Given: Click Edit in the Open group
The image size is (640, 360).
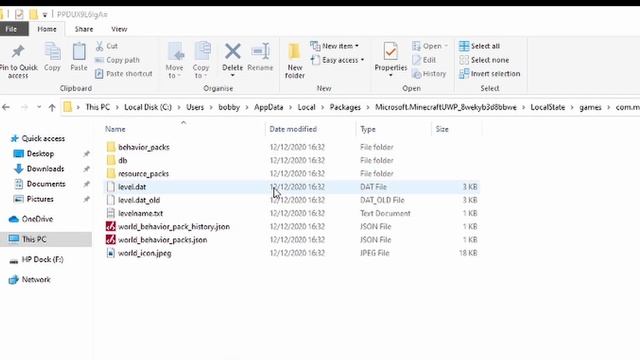Looking at the screenshot, I should coord(424,60).
